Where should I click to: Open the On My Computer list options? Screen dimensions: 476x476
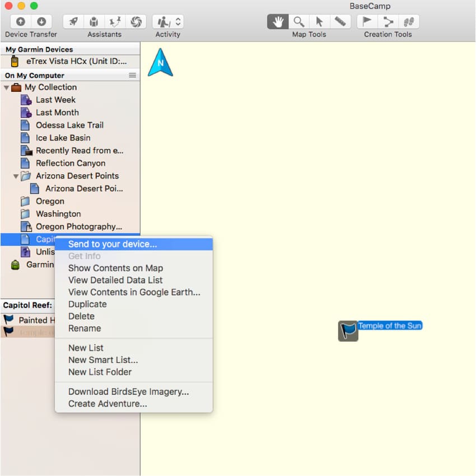[132, 75]
